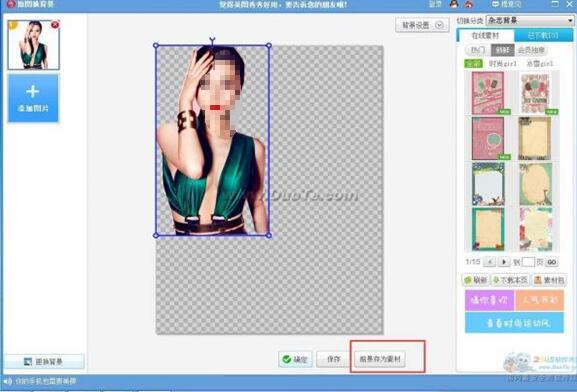577x392 pixels.
Task: Click the green checkmark confirm button
Action: (295, 359)
